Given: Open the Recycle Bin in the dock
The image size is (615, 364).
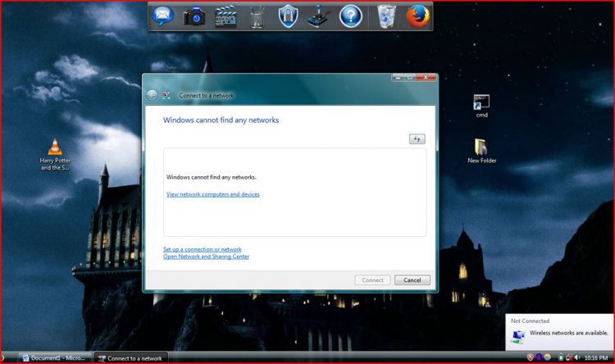Looking at the screenshot, I should tap(386, 16).
